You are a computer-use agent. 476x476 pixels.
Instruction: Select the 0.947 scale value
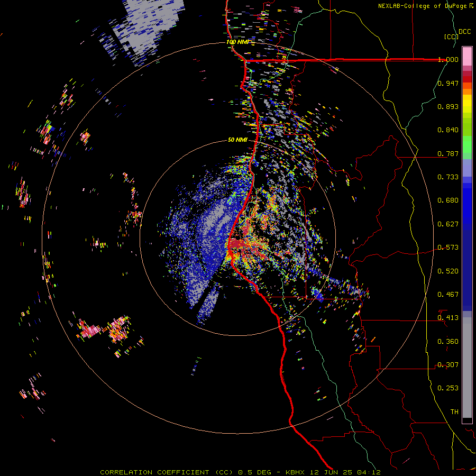(448, 83)
